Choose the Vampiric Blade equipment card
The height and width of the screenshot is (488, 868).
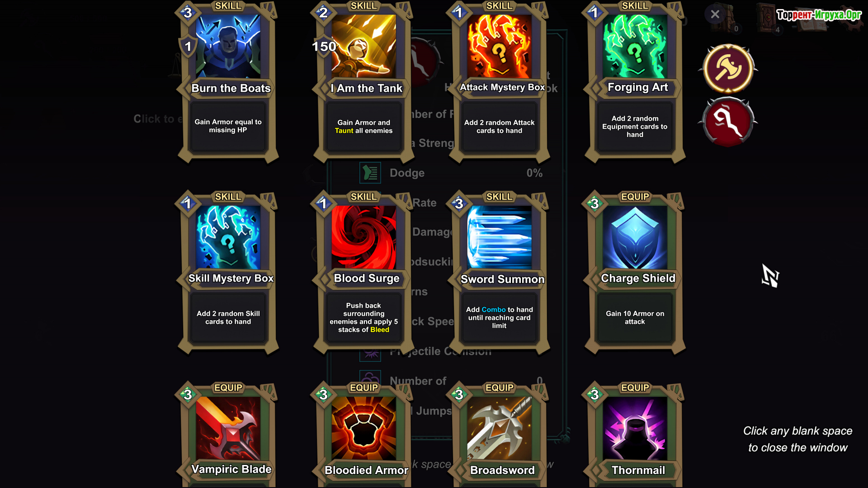(x=228, y=435)
